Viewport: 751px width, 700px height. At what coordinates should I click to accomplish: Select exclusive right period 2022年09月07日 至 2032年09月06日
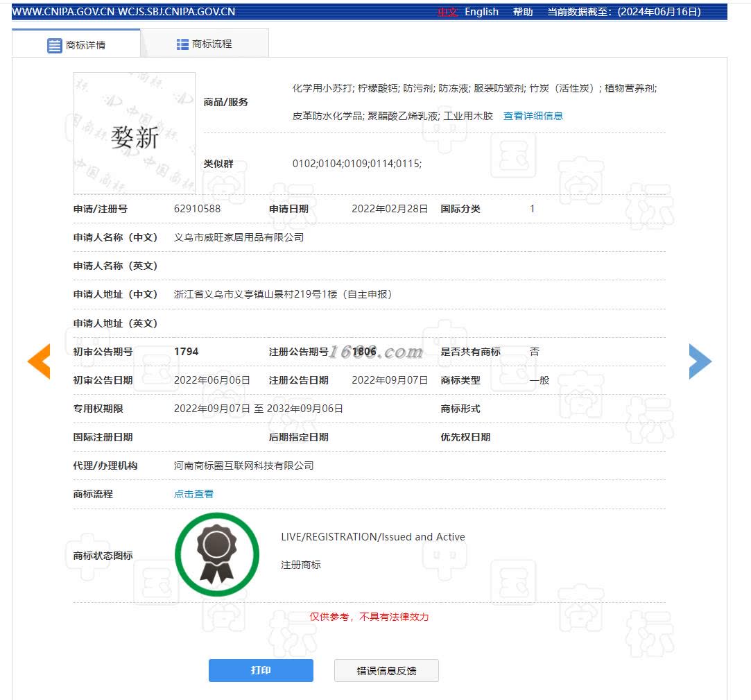point(259,409)
